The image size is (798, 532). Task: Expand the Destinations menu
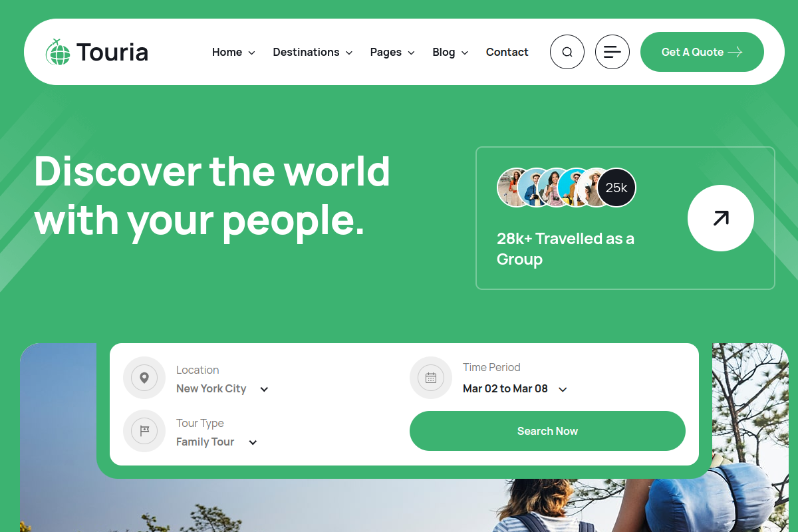click(x=313, y=52)
